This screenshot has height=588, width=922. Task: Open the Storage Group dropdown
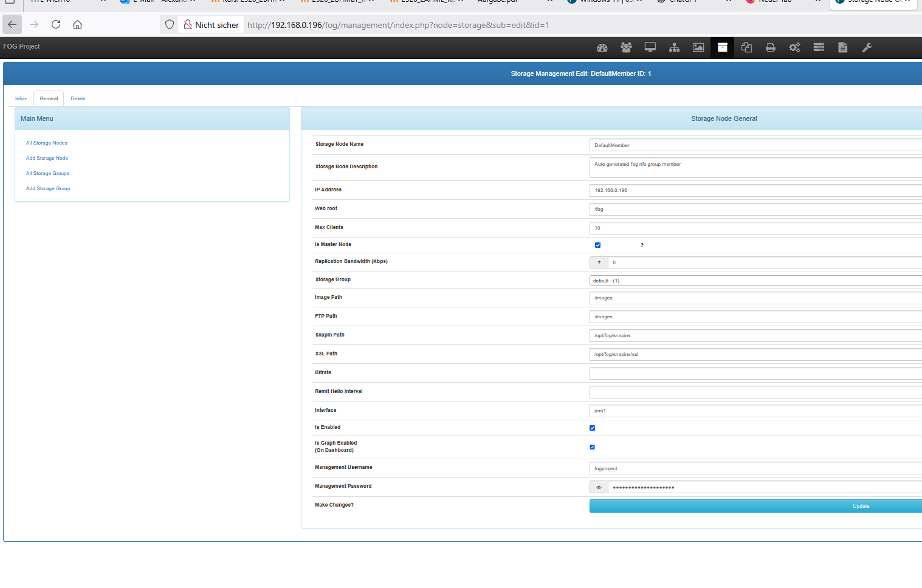755,281
